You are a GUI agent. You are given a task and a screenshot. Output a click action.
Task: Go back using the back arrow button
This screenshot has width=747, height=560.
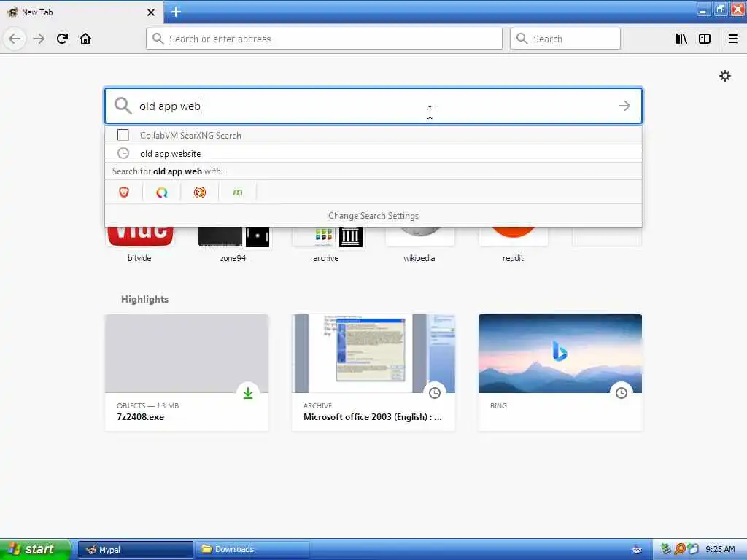(15, 39)
